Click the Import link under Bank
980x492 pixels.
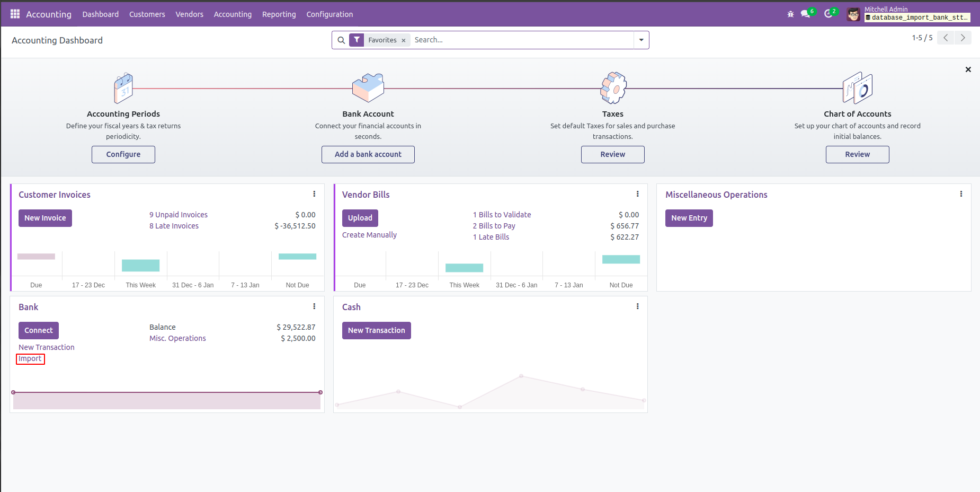point(30,359)
